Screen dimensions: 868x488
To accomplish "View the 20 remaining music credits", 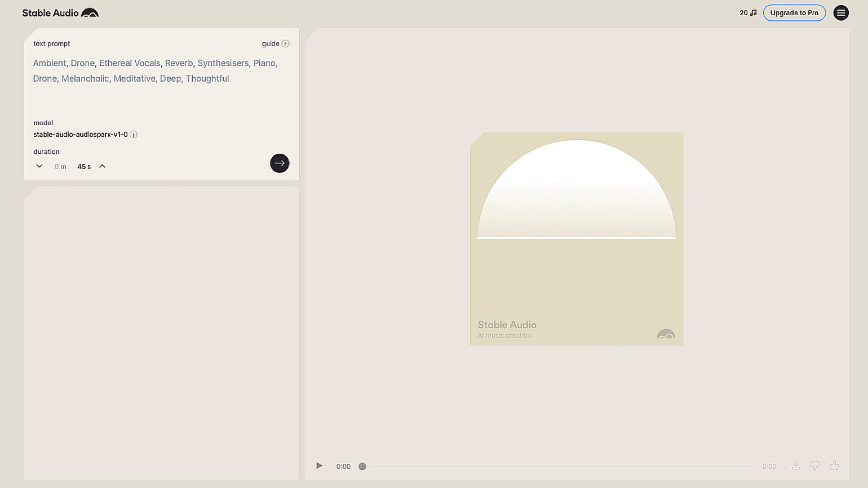I will pos(748,13).
